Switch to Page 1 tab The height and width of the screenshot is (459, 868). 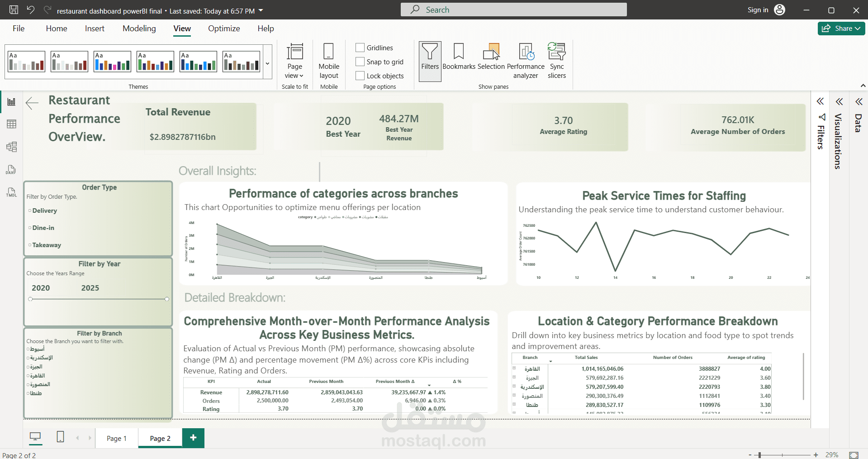[116, 438]
